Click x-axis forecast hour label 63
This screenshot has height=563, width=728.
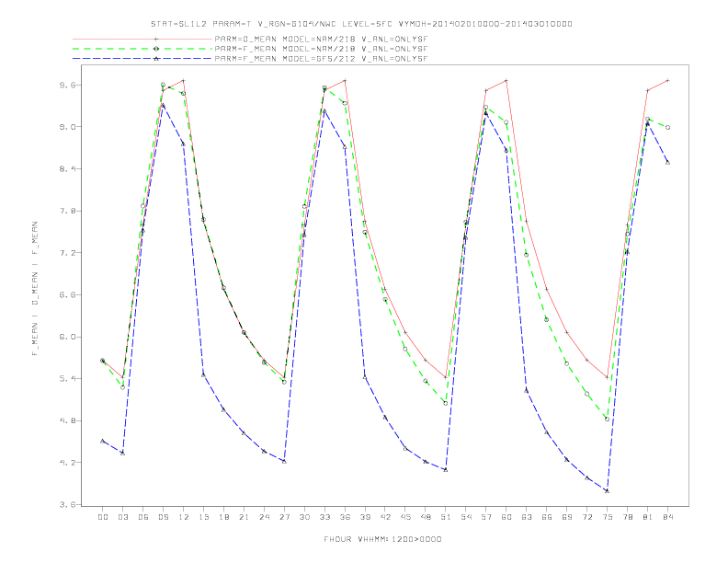point(527,517)
